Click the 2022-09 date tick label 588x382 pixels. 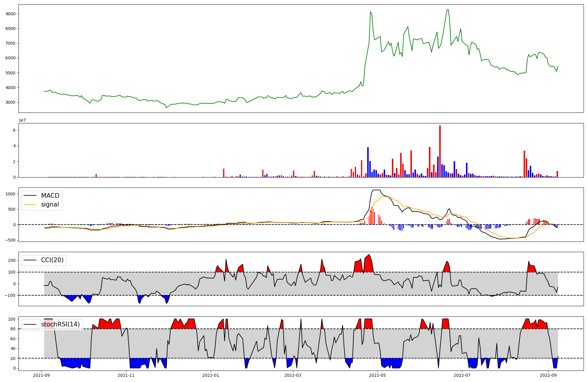548,375
